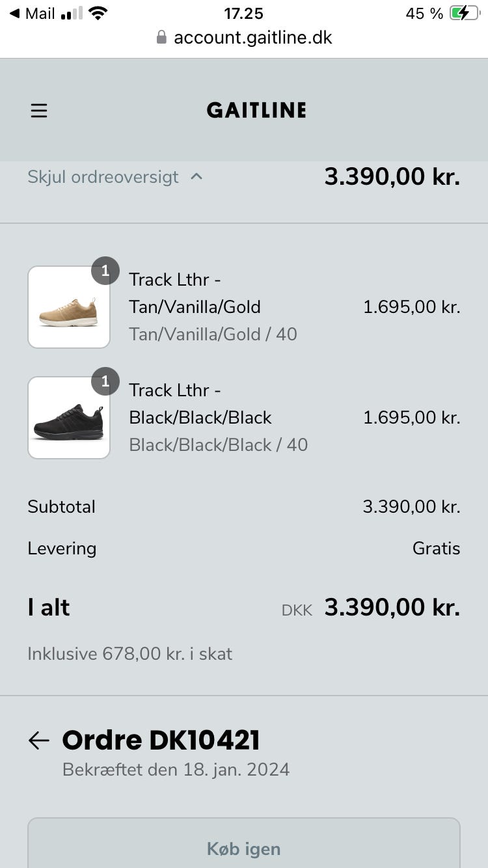Tap the clock time in the status bar
Viewport: 488px width, 868px height.
[x=243, y=14]
